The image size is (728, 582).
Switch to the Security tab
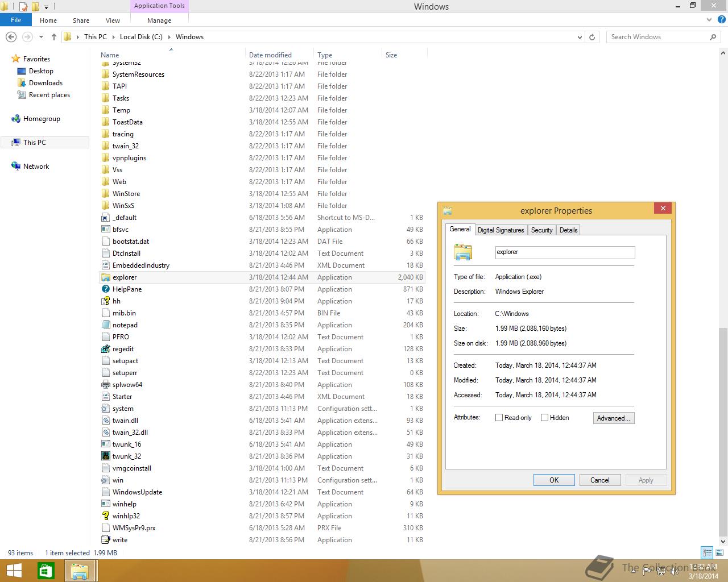541,230
